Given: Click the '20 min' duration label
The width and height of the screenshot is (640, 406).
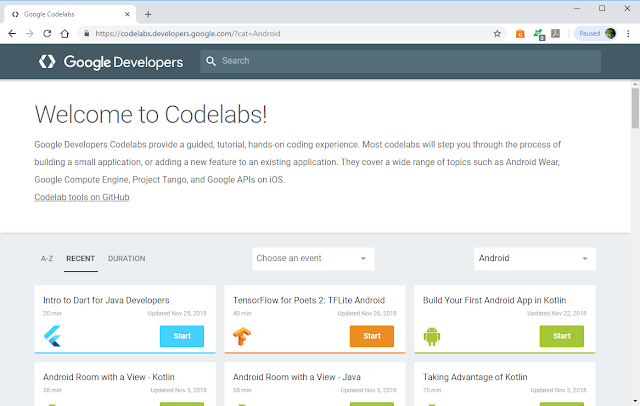Looking at the screenshot, I should (52, 313).
